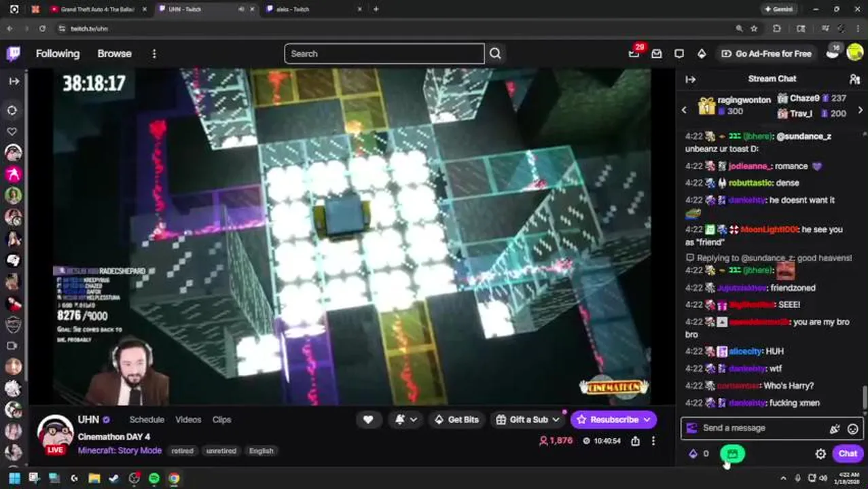Viewport: 868px width, 489px height.
Task: Open the sidebar heart followed-channels icon
Action: (12, 131)
